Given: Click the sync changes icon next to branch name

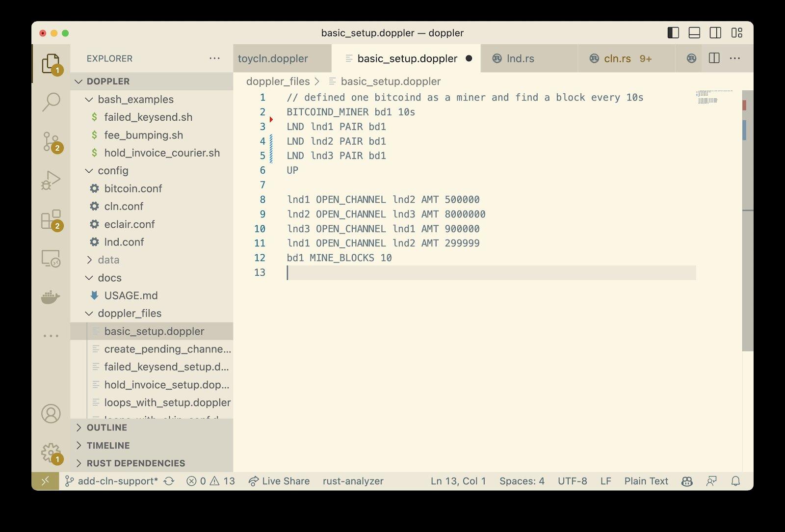Looking at the screenshot, I should click(169, 481).
